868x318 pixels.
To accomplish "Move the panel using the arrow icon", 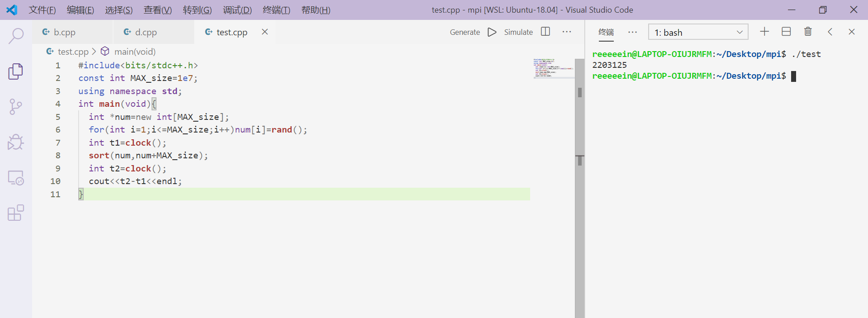I will pos(830,32).
